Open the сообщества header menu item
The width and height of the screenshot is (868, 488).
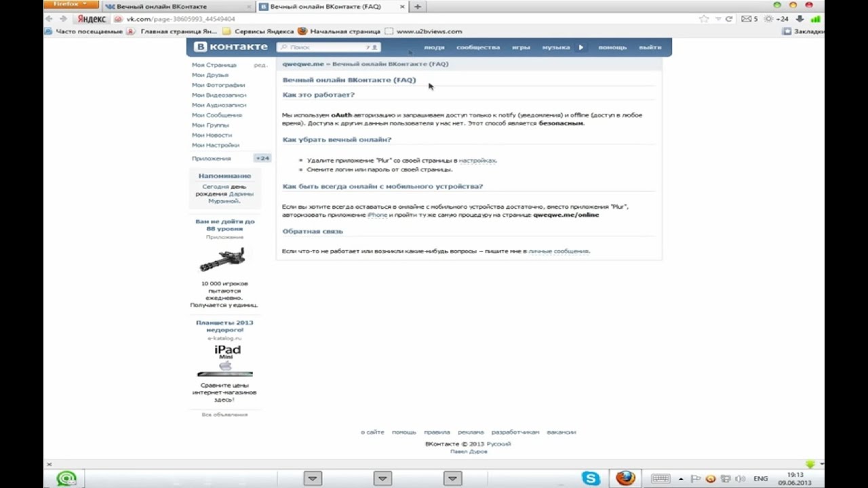click(478, 47)
